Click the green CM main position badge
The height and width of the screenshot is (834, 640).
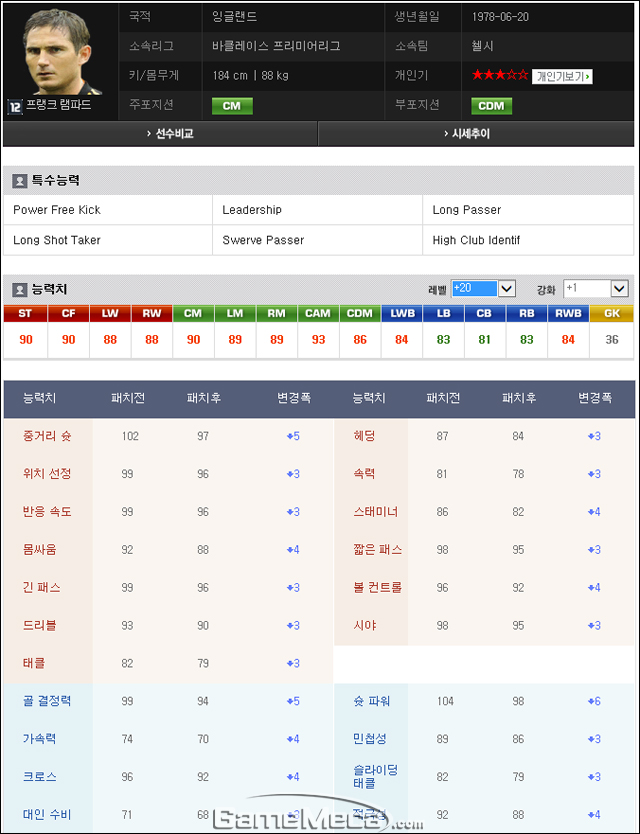[232, 106]
